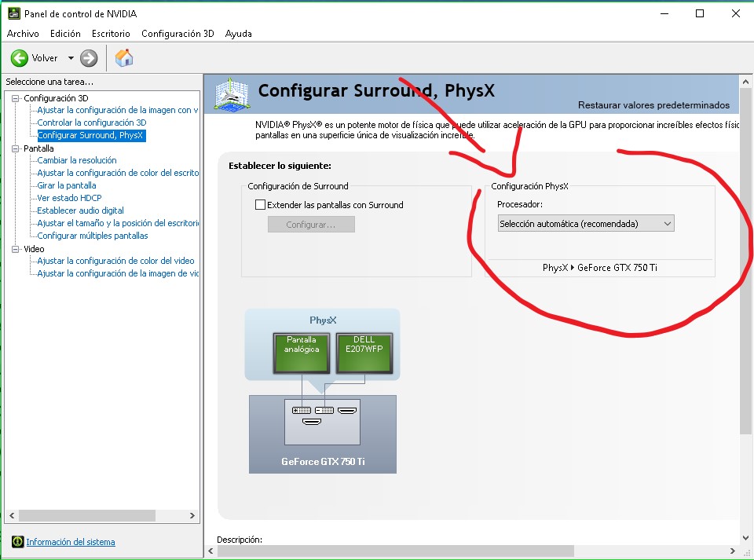This screenshot has width=754, height=560.
Task: Click the Descripción label
Action: (240, 540)
